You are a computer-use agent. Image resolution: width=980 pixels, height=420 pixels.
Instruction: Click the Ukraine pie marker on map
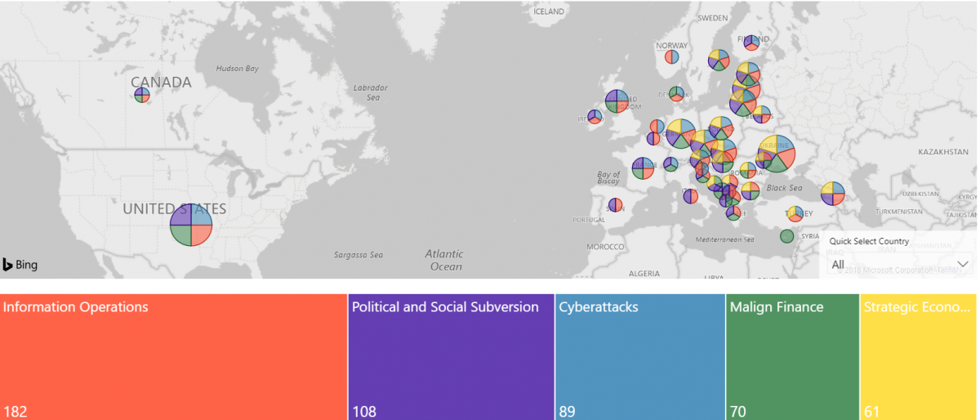point(776,152)
